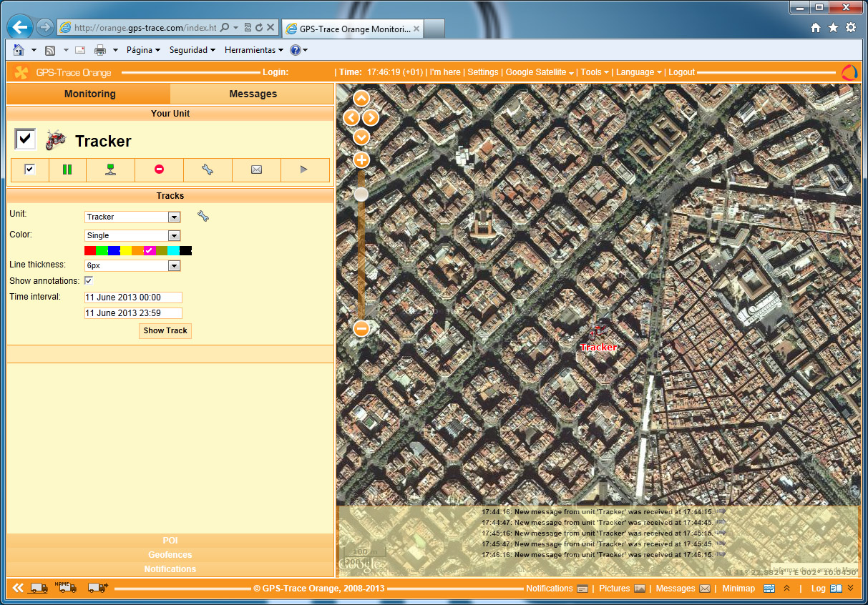Click the start time field 11 June 2013 00:00
The image size is (868, 605).
[x=133, y=297]
